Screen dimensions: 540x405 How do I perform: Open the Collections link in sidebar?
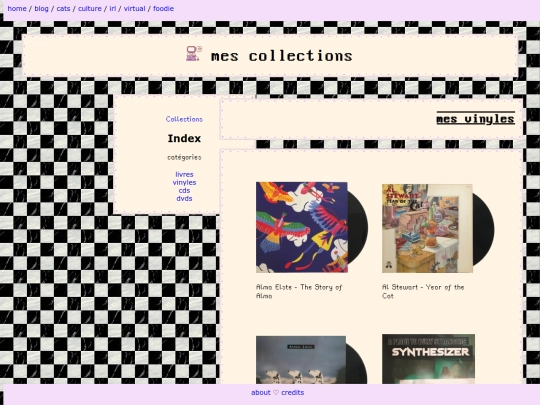pyautogui.click(x=184, y=119)
